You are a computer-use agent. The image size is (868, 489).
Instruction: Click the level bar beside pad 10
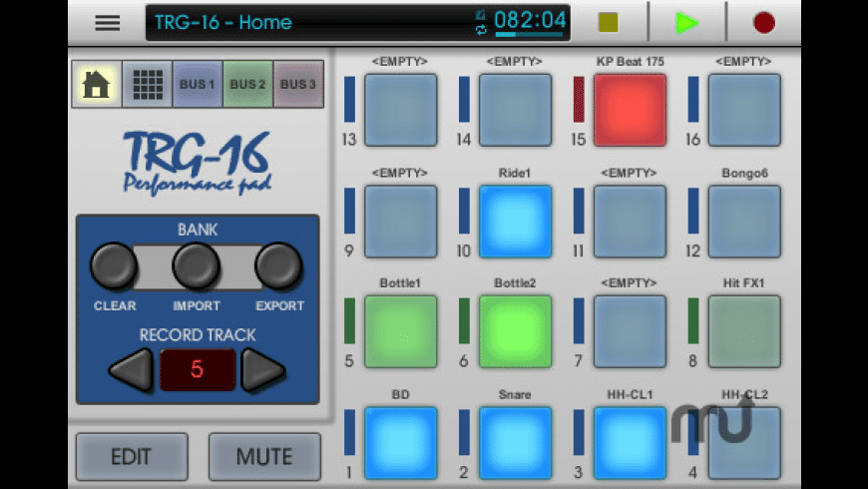pyautogui.click(x=465, y=211)
